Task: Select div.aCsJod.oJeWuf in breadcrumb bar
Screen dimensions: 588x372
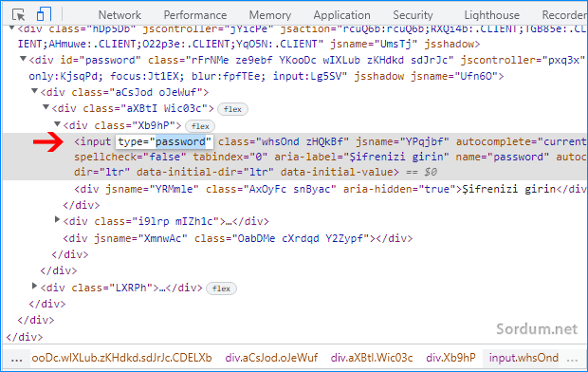Action: (x=271, y=358)
